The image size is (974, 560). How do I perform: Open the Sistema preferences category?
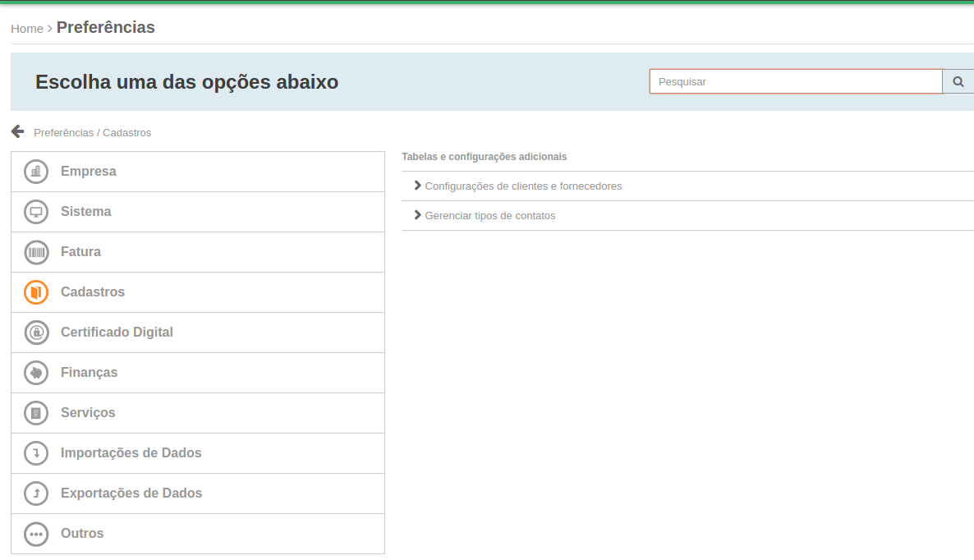coord(198,212)
